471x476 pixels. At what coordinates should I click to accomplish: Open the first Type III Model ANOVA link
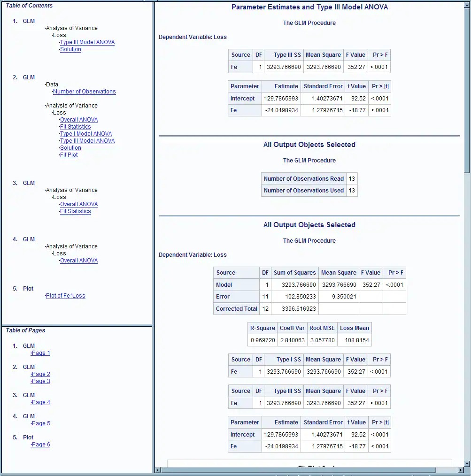[87, 42]
